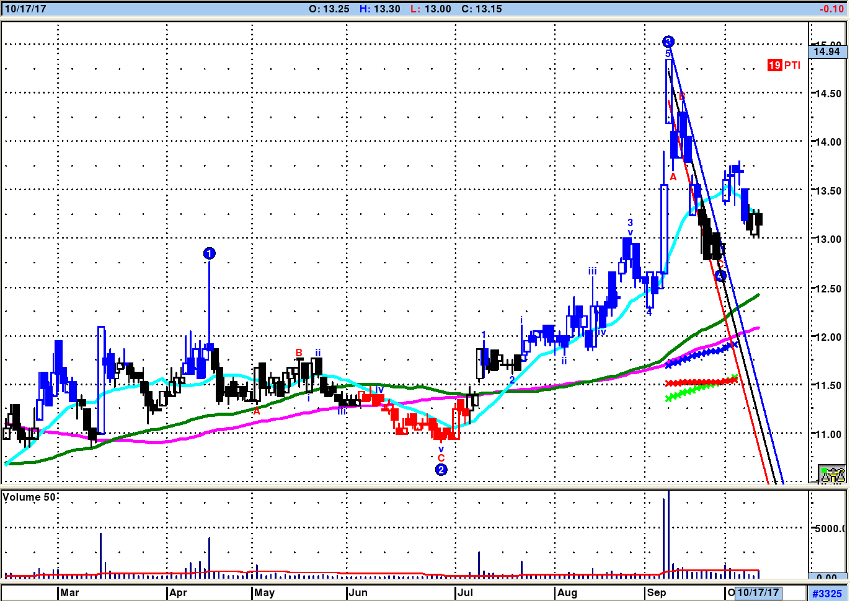Click the 10/17/17 date in the header bar

(x=25, y=9)
